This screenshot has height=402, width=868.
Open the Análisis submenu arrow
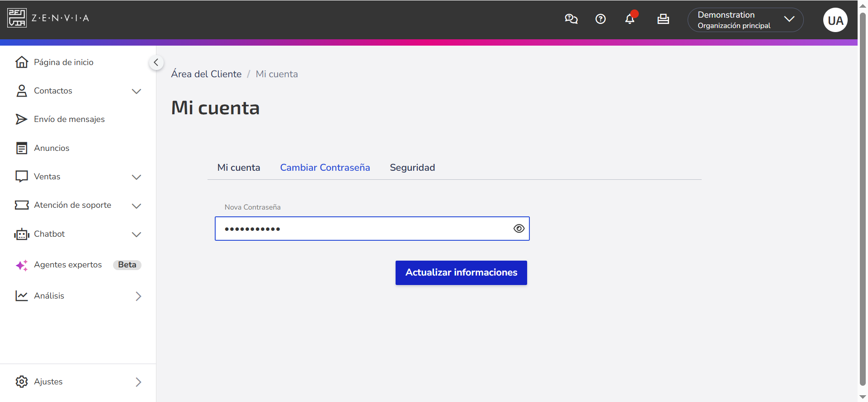click(x=138, y=296)
